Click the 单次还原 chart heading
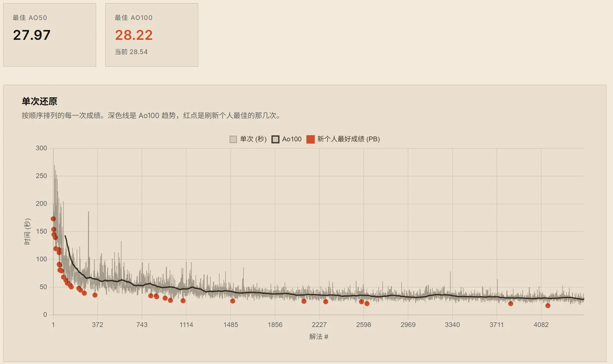The width and height of the screenshot is (613, 364). (39, 101)
